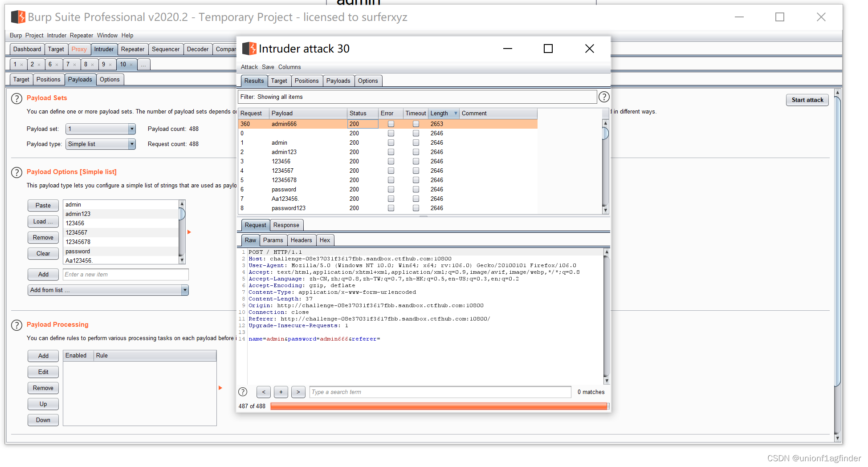
Task: Minimize the Intruder attack 30 window
Action: (x=508, y=49)
